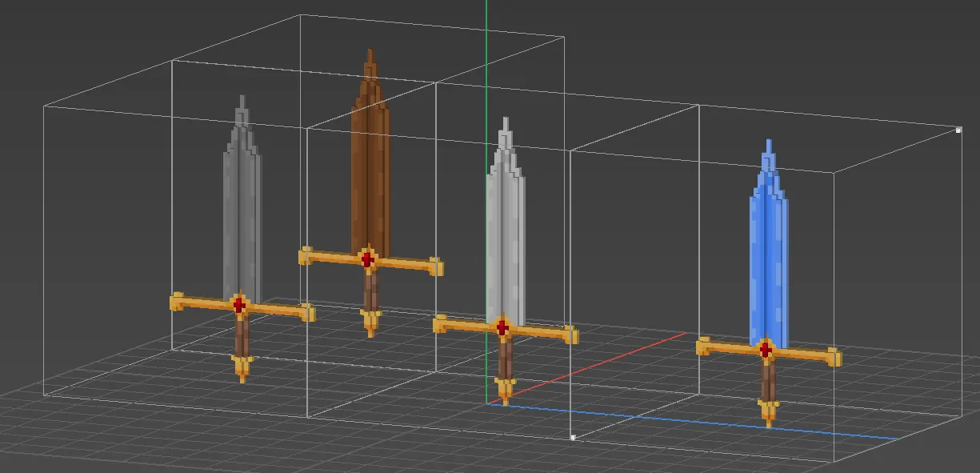
Task: Click the red gem on blue sword
Action: (766, 349)
